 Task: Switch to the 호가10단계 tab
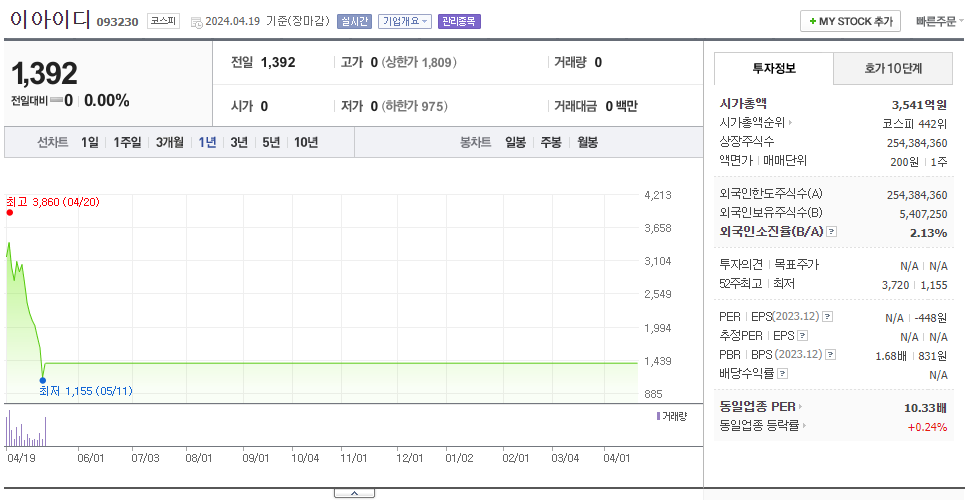(x=893, y=69)
